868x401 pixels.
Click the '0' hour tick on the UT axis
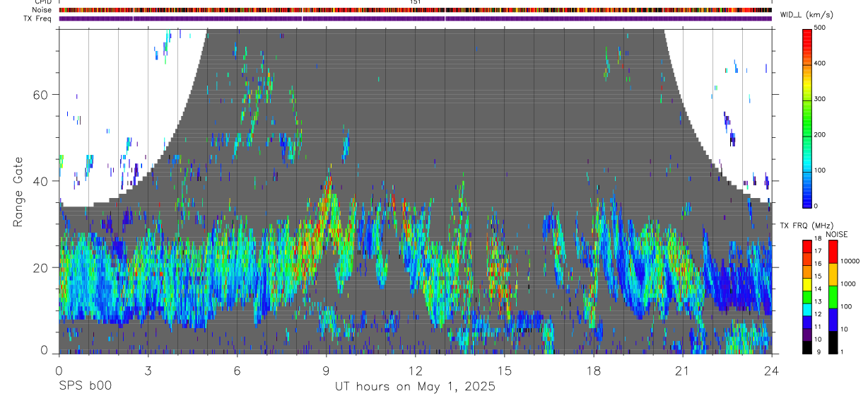[59, 370]
